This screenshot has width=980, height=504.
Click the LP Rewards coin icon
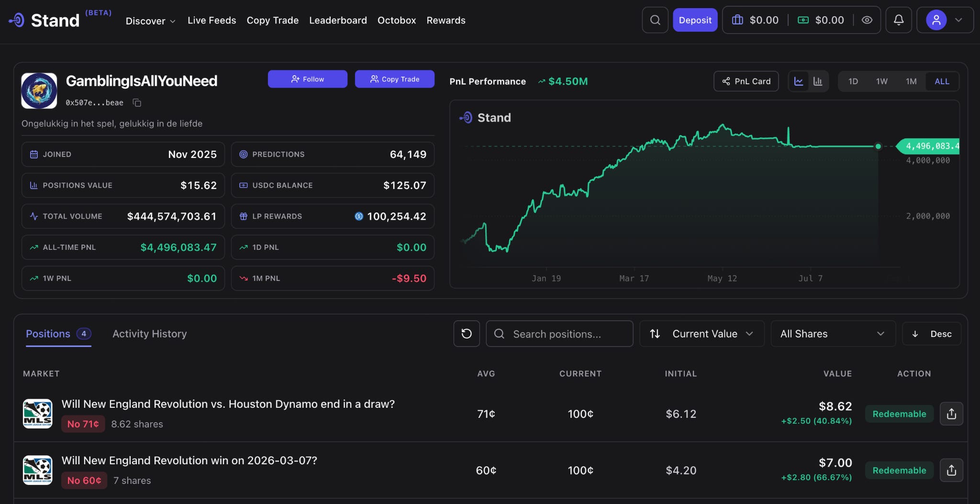coord(359,216)
